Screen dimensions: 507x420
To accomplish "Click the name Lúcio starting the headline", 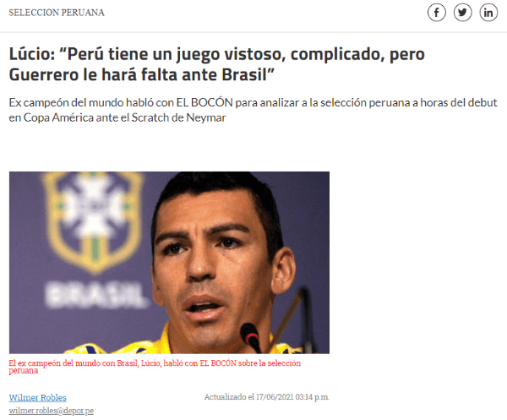I will pos(32,54).
